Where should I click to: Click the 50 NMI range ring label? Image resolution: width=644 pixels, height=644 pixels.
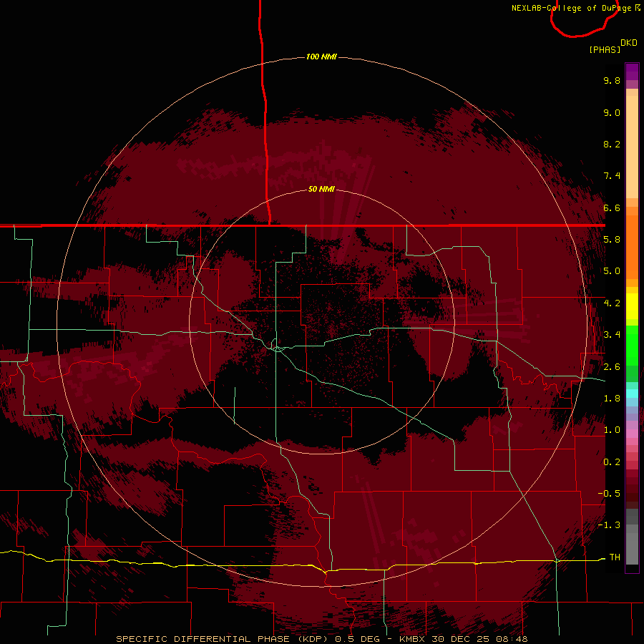click(x=321, y=189)
